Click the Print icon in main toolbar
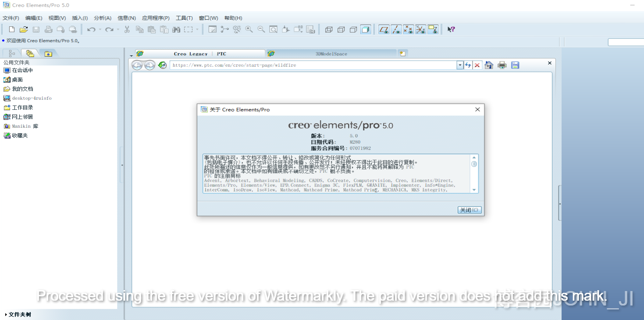The width and height of the screenshot is (644, 320). click(x=48, y=29)
